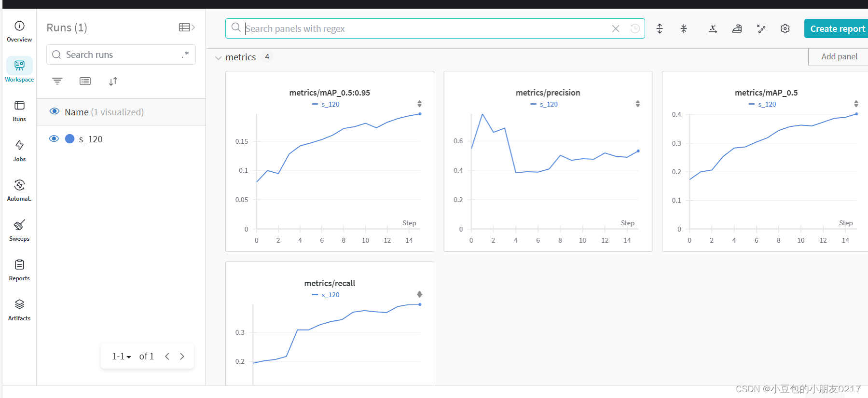Screen dimensions: 868x398
Task: Open x-axis settings icon
Action: pyautogui.click(x=713, y=28)
